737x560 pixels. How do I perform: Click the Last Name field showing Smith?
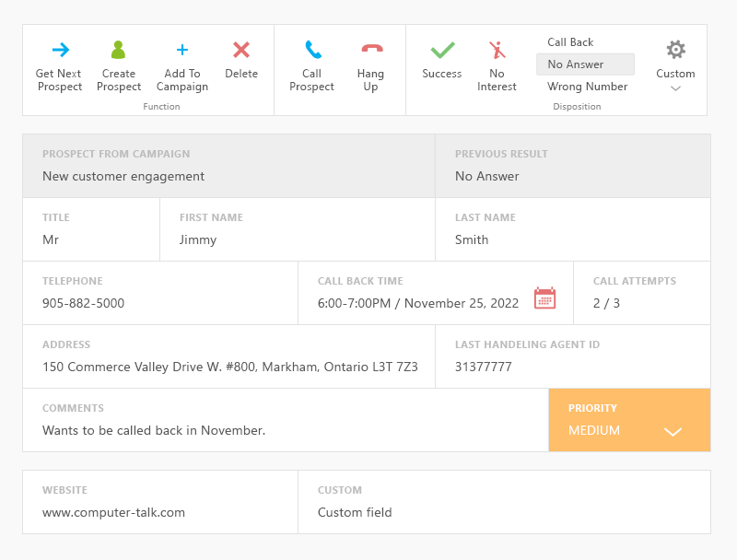[x=573, y=229]
